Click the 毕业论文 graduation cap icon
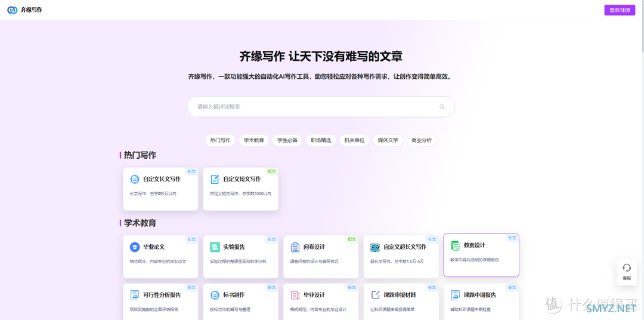Viewport: 644px width, 320px height. [x=135, y=247]
